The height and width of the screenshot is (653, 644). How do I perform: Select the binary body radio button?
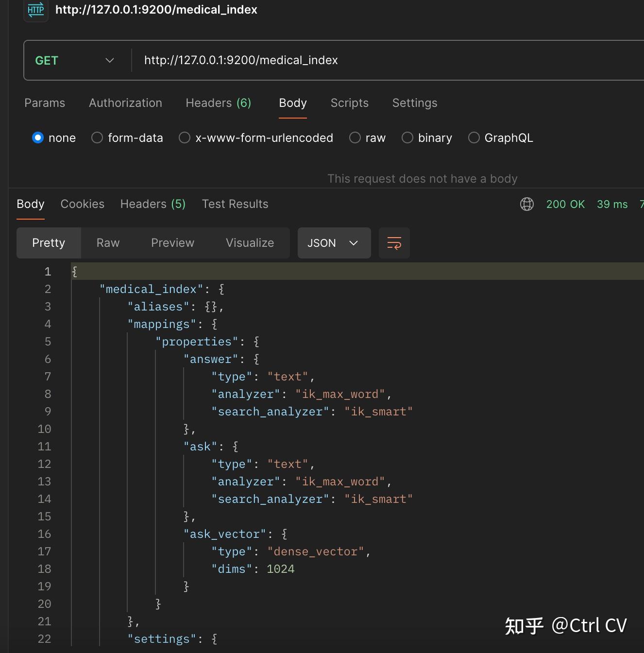click(x=407, y=138)
